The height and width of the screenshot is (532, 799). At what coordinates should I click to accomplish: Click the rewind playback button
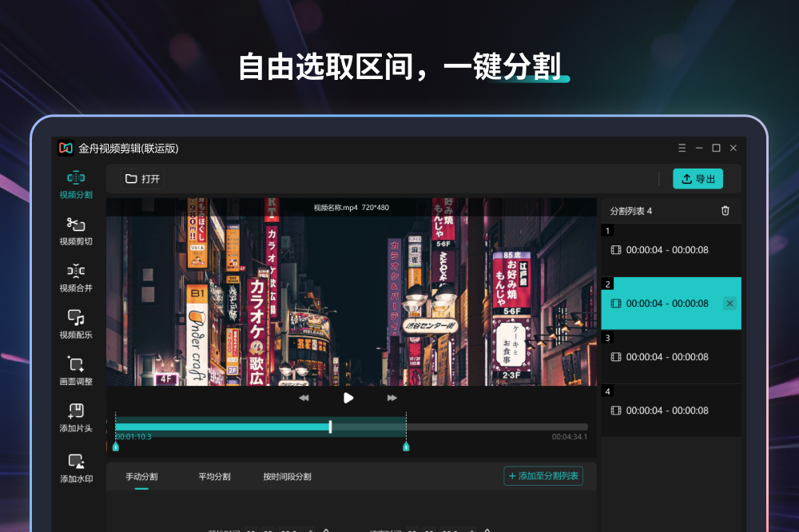tap(304, 398)
